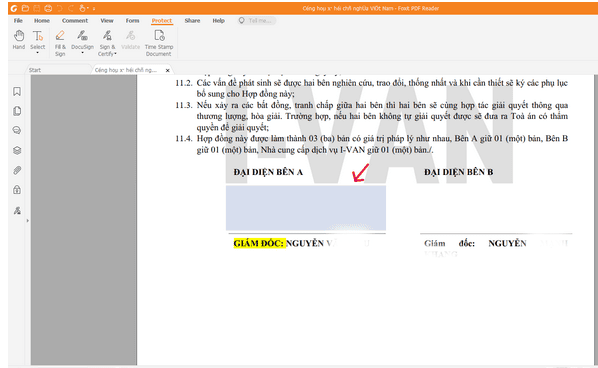Click Time Stamp Document tool
Viewport: 598px width, 368px height.
(x=159, y=43)
